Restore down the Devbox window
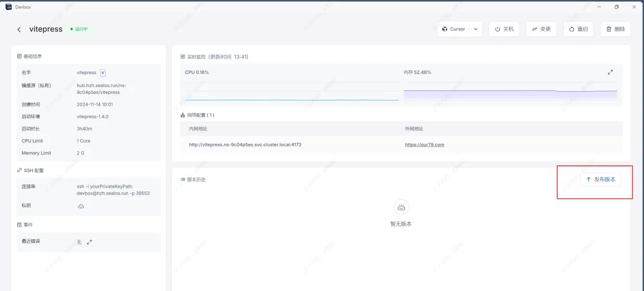Viewport: 644px width, 291px height. click(616, 7)
